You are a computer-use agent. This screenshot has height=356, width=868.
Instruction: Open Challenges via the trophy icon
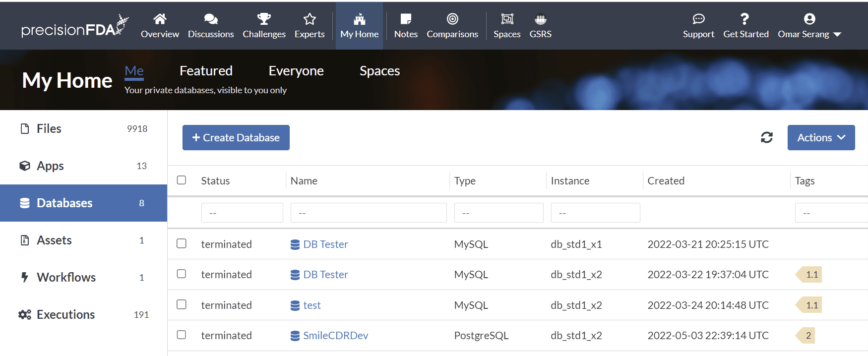pyautogui.click(x=264, y=19)
